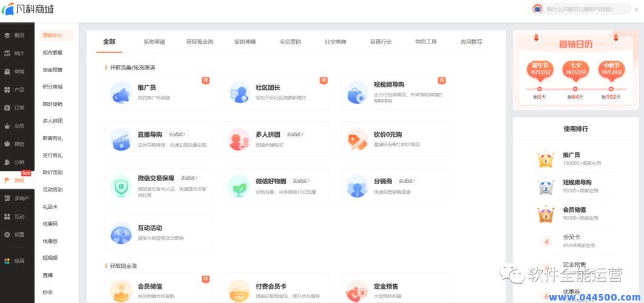Click the 直播导购 clapperboard icon

[121, 139]
